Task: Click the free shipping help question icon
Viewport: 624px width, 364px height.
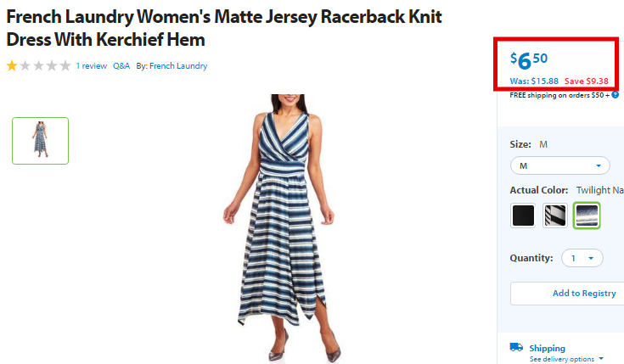Action: tap(616, 95)
